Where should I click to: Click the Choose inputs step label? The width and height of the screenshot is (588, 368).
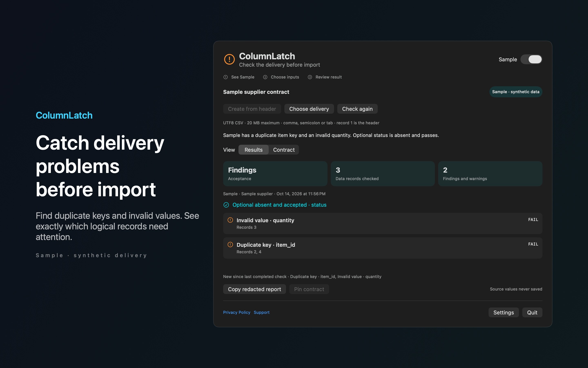[285, 77]
